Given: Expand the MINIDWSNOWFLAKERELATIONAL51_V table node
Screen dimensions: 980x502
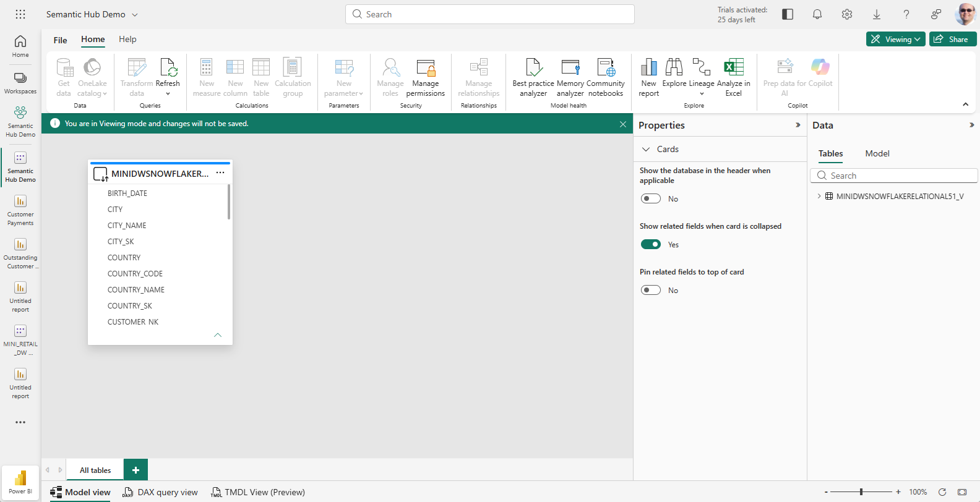Looking at the screenshot, I should 819,196.
